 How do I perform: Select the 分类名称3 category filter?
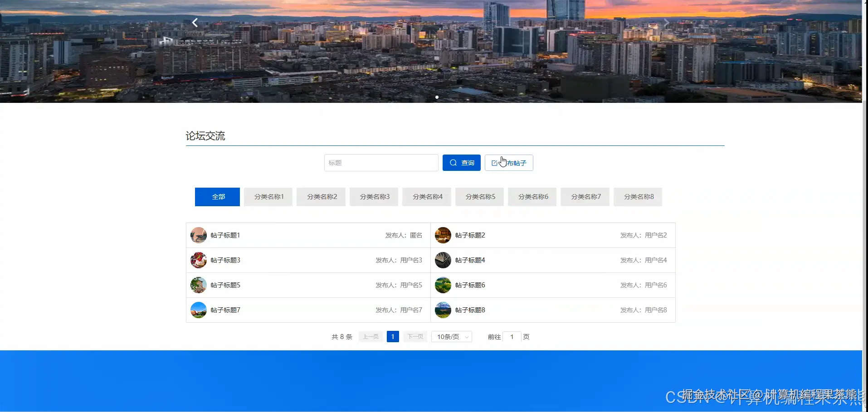tap(374, 197)
